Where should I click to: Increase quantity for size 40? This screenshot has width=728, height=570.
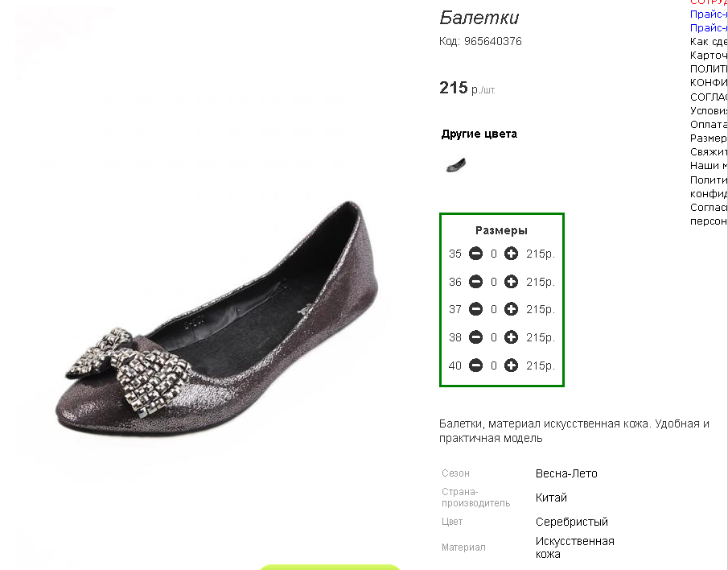pyautogui.click(x=511, y=366)
